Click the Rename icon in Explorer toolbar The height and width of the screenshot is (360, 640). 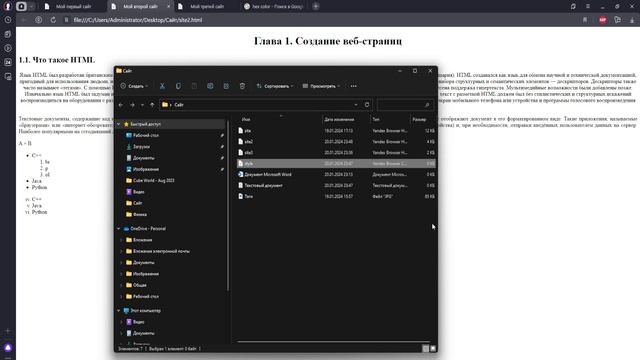210,86
